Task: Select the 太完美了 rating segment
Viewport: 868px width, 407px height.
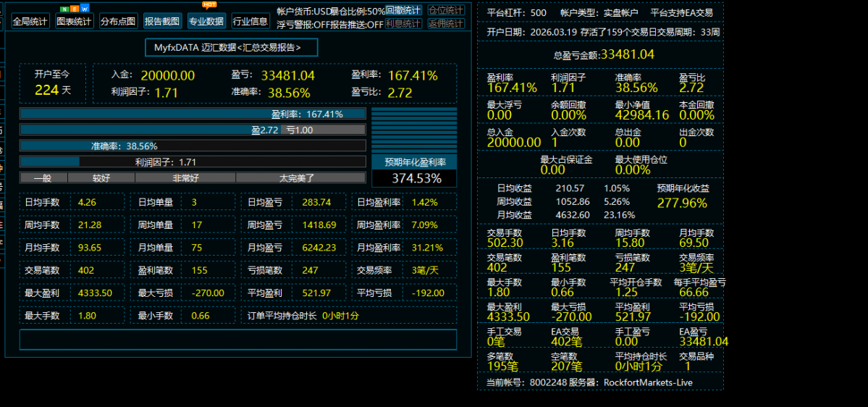Action: coord(300,177)
